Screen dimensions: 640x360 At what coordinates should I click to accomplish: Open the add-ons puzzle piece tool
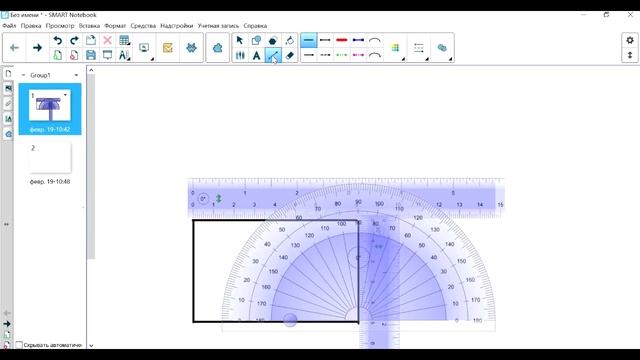coord(218,48)
